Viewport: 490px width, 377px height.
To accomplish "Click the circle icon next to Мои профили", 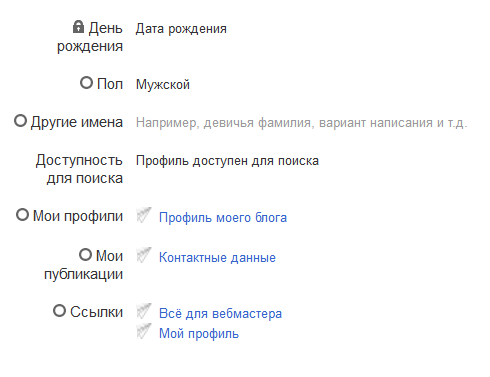I will [x=22, y=215].
